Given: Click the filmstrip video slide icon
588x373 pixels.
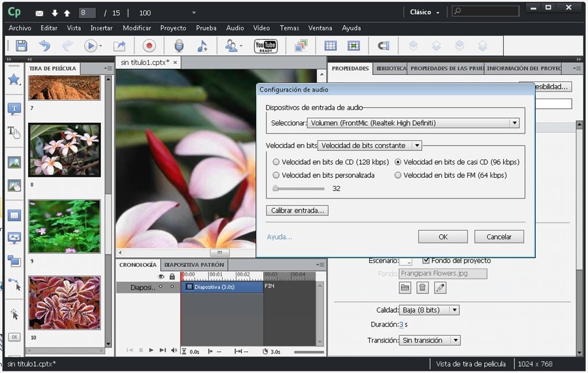Looking at the screenshot, I should click(354, 46).
